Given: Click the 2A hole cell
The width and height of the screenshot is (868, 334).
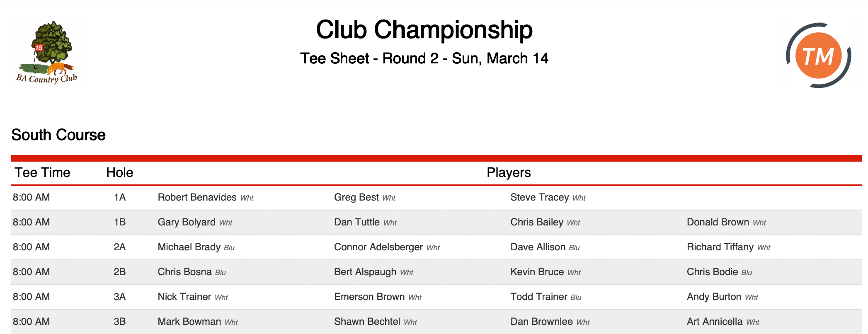Looking at the screenshot, I should (x=120, y=247).
